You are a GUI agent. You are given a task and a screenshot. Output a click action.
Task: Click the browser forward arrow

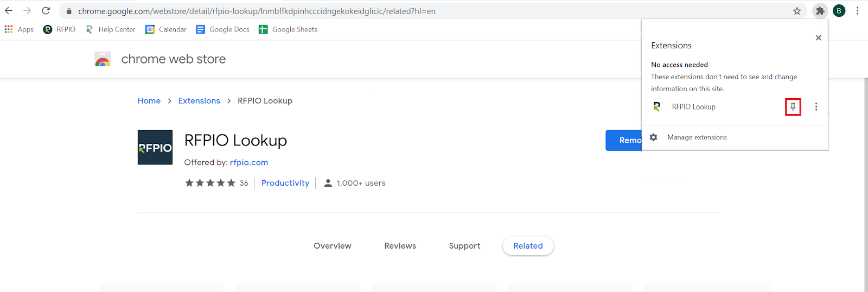click(x=27, y=11)
